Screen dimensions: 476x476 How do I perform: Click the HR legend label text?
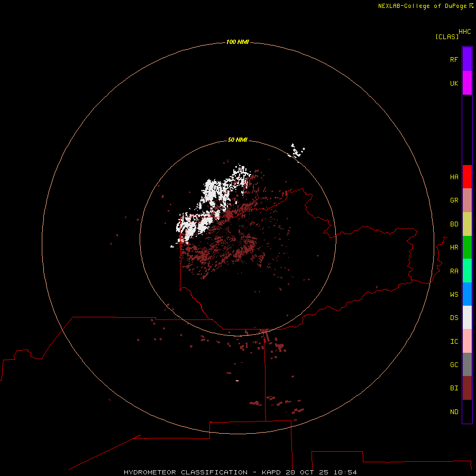[454, 248]
